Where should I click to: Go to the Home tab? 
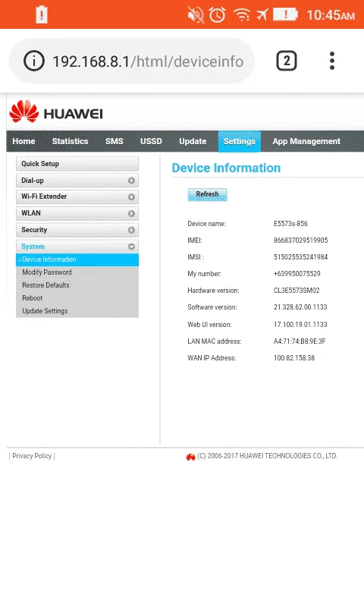click(24, 141)
